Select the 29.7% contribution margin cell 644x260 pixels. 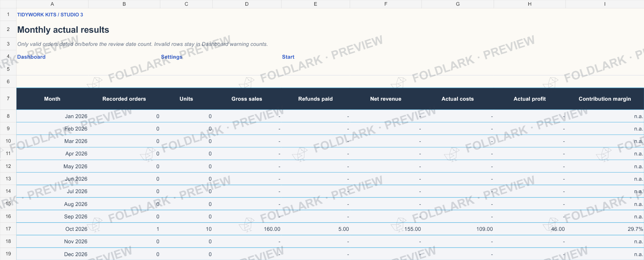[x=605, y=229]
